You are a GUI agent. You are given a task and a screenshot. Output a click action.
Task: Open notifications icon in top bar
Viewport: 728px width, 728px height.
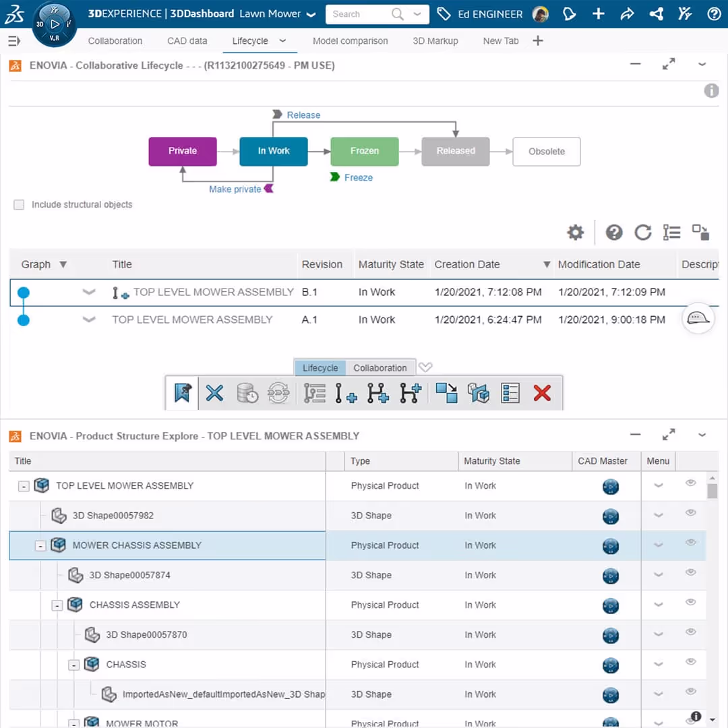569,14
